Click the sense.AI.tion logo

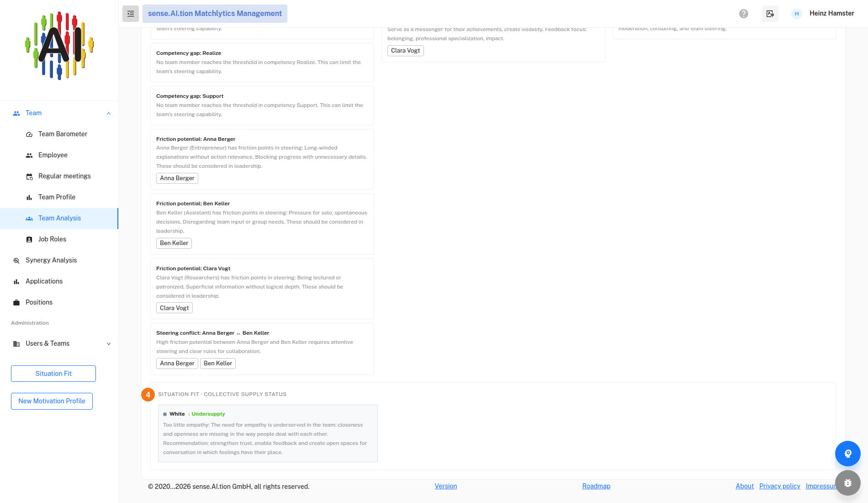(x=59, y=46)
